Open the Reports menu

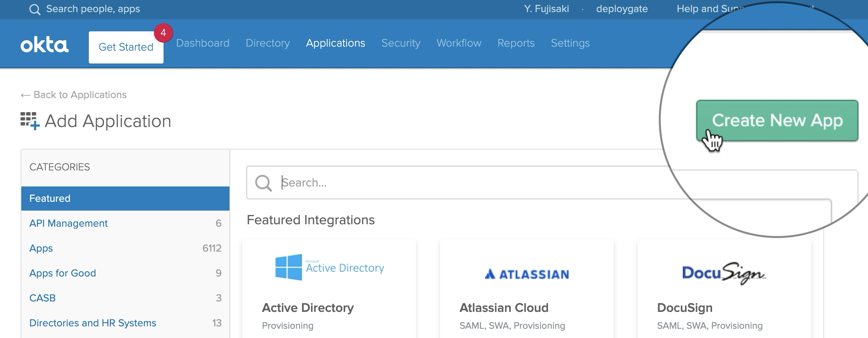(516, 43)
